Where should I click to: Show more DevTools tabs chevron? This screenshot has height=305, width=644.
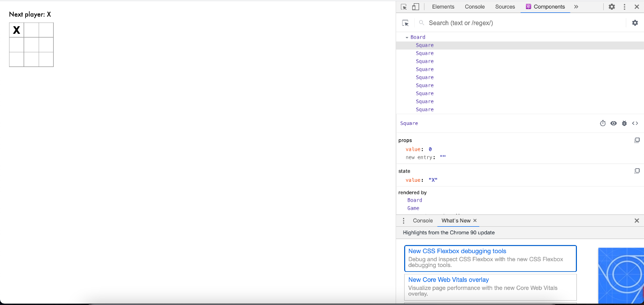[x=576, y=7]
